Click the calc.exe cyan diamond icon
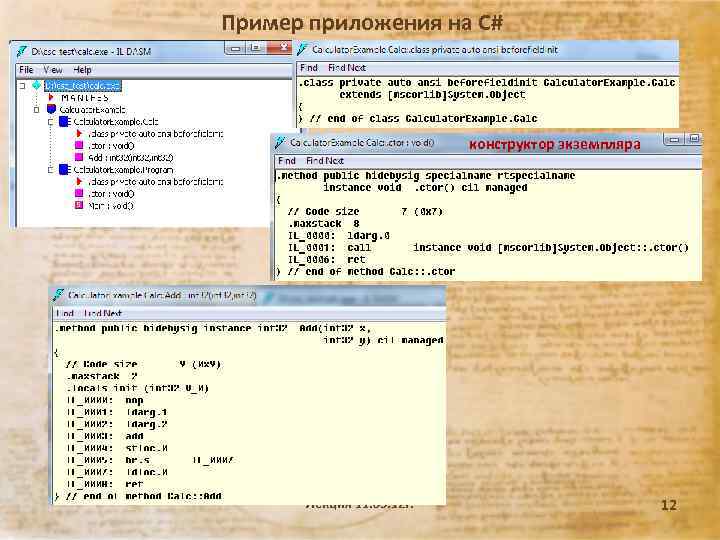The image size is (720, 540). (x=36, y=85)
